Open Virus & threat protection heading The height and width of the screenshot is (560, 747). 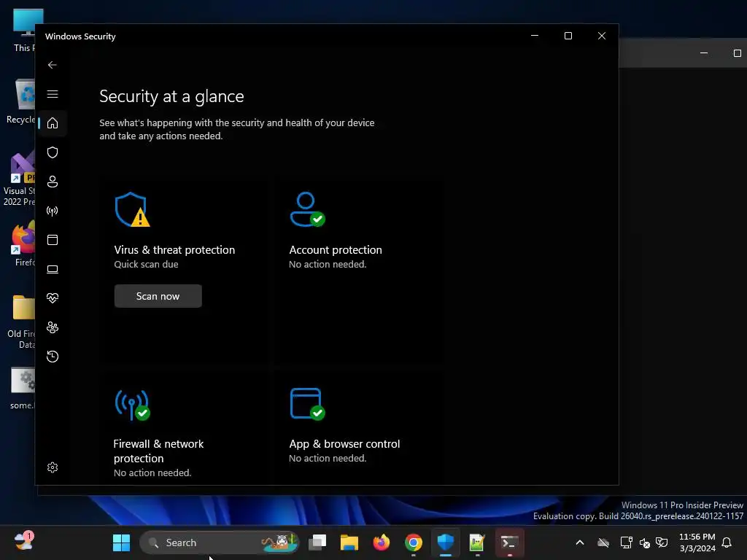[174, 250]
